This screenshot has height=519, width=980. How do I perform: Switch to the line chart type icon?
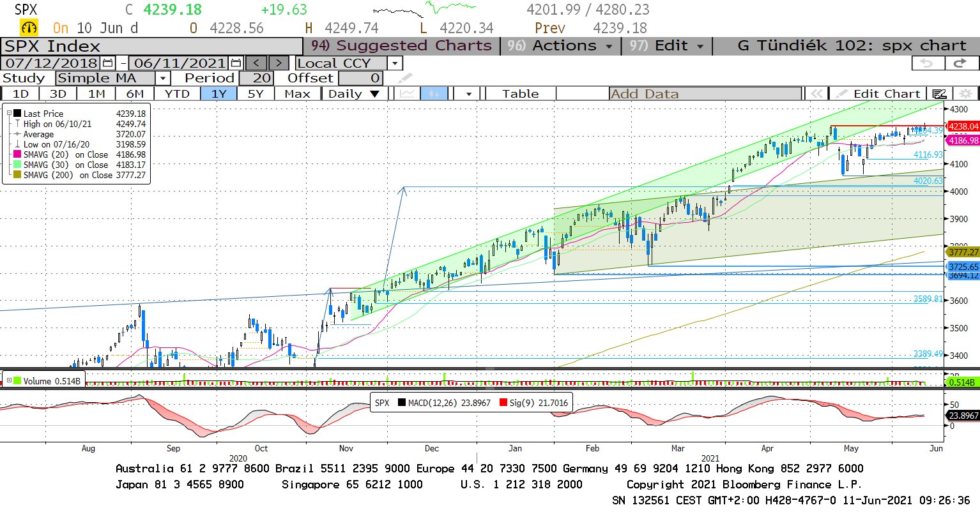click(407, 94)
